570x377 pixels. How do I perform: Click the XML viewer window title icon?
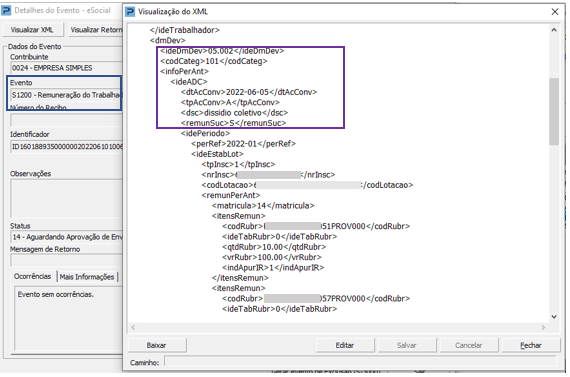tap(130, 12)
